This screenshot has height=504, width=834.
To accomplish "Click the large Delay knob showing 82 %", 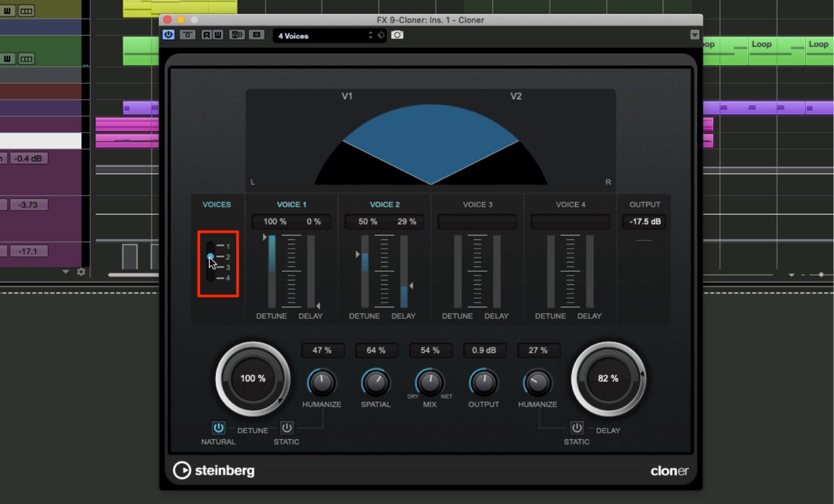I will tap(608, 378).
